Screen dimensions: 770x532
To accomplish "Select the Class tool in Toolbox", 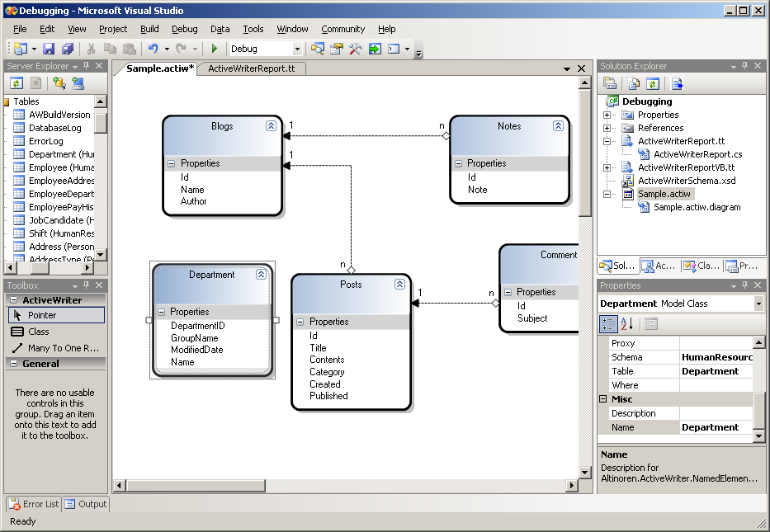I will (x=56, y=332).
